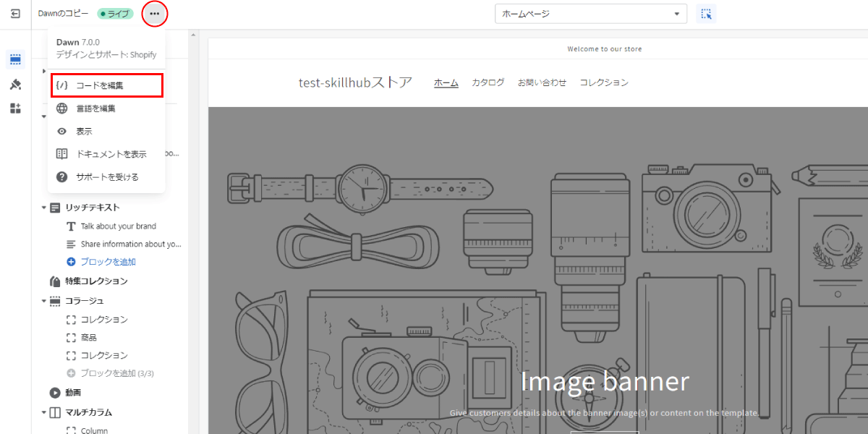Click the exit editor back icon
The width and height of the screenshot is (868, 434).
15,14
